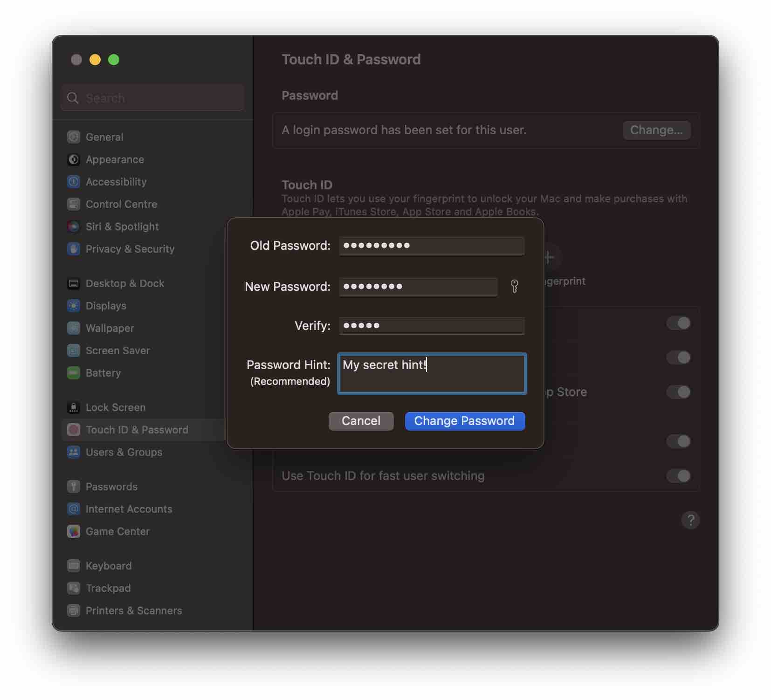Click the add fingerprint plus icon
Screen dimensions: 771x700
pos(548,257)
